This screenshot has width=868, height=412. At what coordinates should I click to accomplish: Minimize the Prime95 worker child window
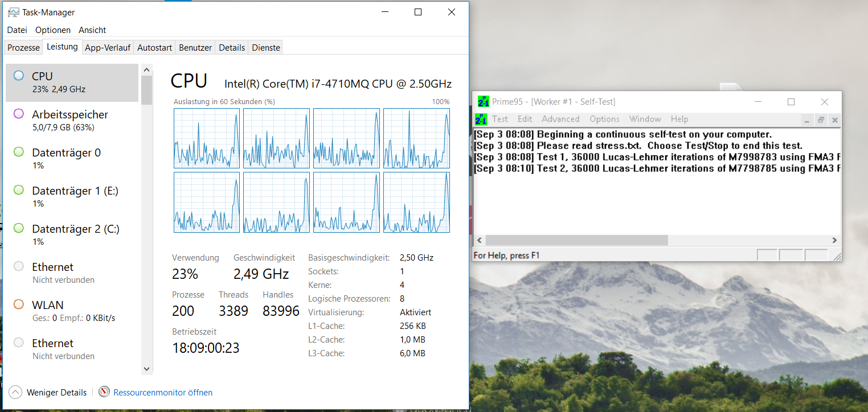(807, 120)
